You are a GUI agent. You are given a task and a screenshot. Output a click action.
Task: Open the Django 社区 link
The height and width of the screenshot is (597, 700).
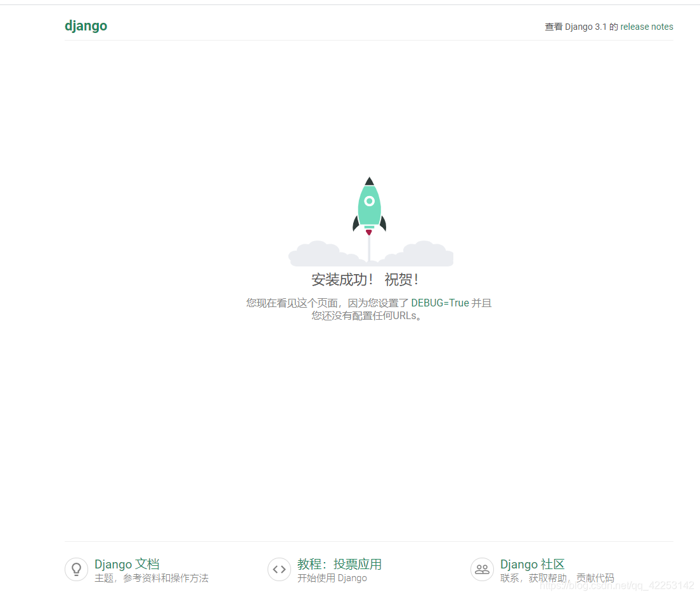532,564
